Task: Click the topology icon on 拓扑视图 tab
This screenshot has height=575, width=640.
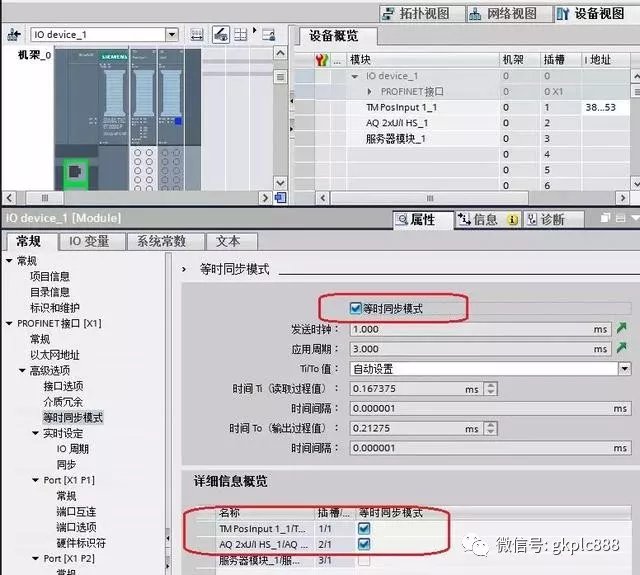Action: point(390,13)
